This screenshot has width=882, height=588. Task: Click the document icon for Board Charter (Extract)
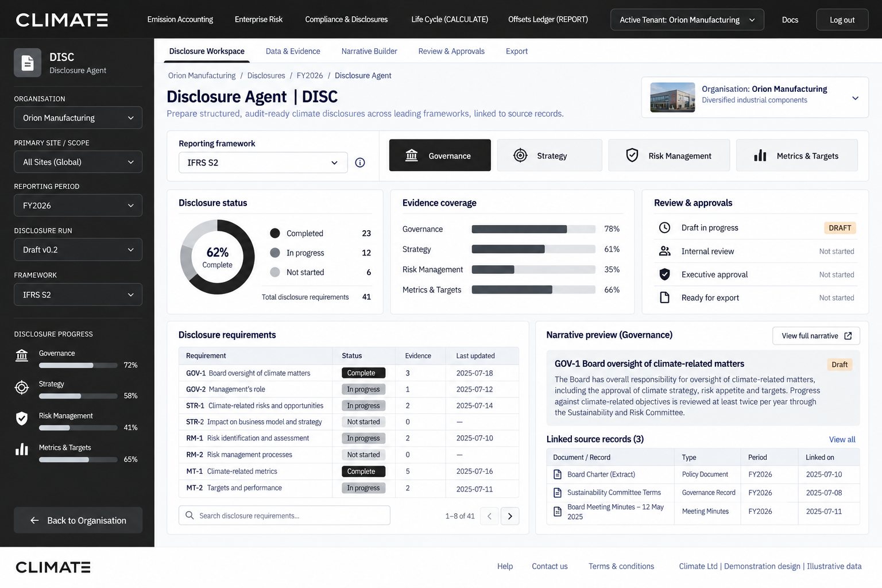pos(557,474)
